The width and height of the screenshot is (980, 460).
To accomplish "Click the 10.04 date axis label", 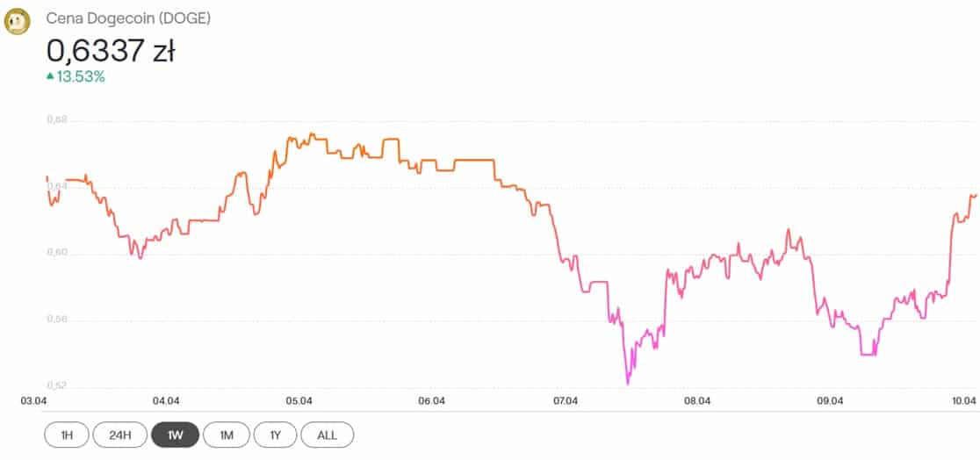I will (963, 400).
